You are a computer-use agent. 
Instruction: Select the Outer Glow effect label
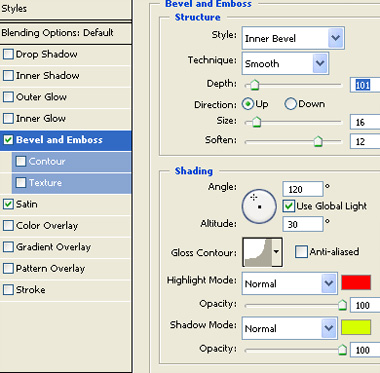point(41,97)
